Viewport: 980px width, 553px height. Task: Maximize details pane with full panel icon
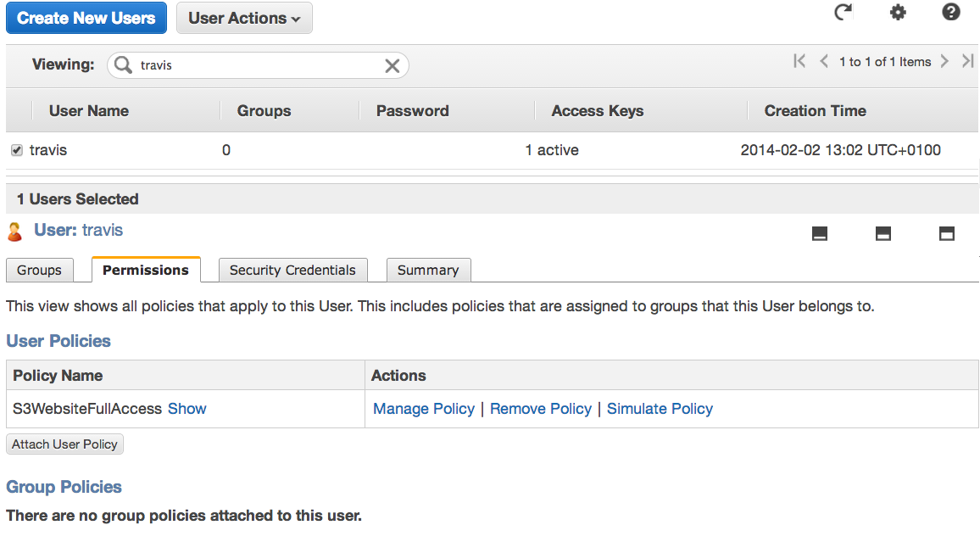[x=947, y=234]
